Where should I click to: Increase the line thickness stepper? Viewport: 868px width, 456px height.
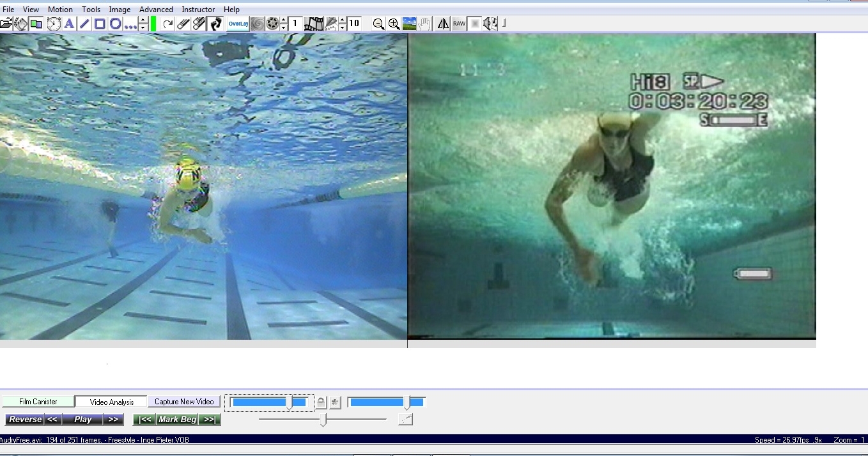coord(143,20)
